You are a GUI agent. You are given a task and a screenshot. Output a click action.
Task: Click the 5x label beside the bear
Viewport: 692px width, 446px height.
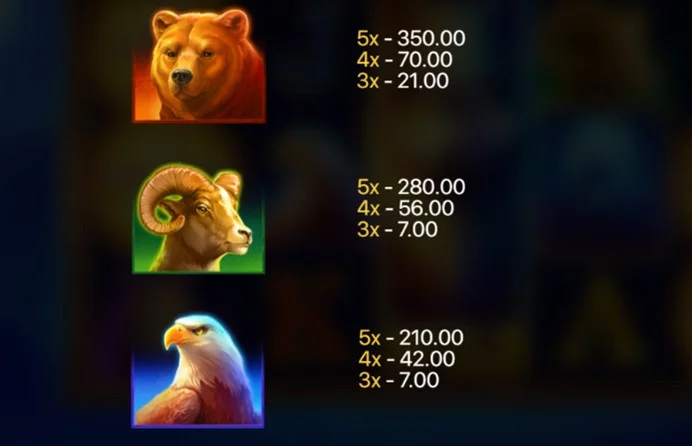(x=368, y=38)
